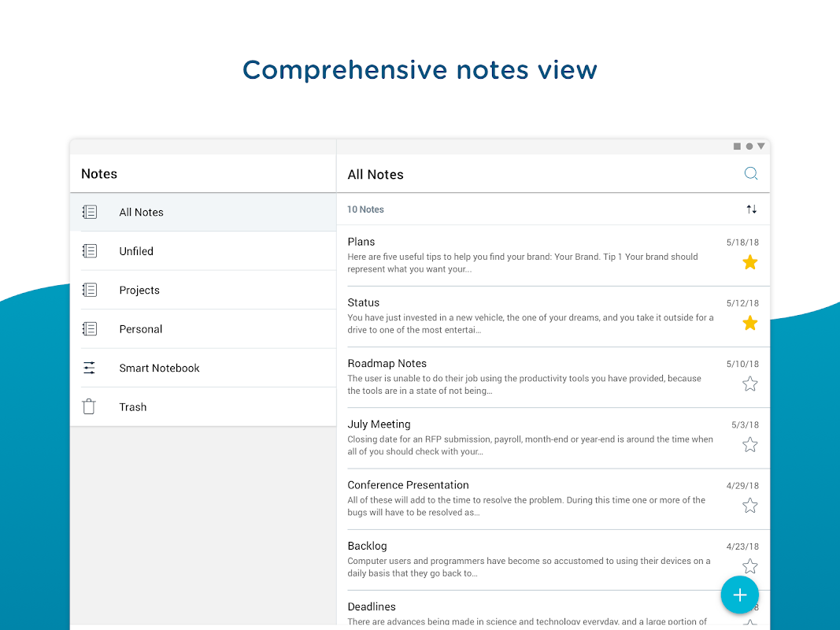Select the Projects notebook label

139,290
